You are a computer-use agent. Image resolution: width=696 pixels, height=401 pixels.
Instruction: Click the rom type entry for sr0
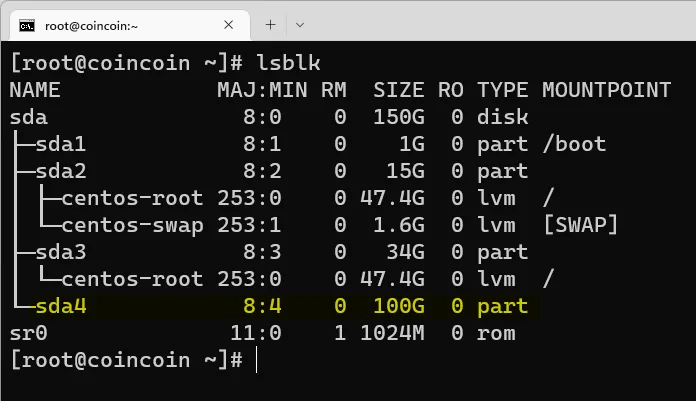(x=496, y=333)
